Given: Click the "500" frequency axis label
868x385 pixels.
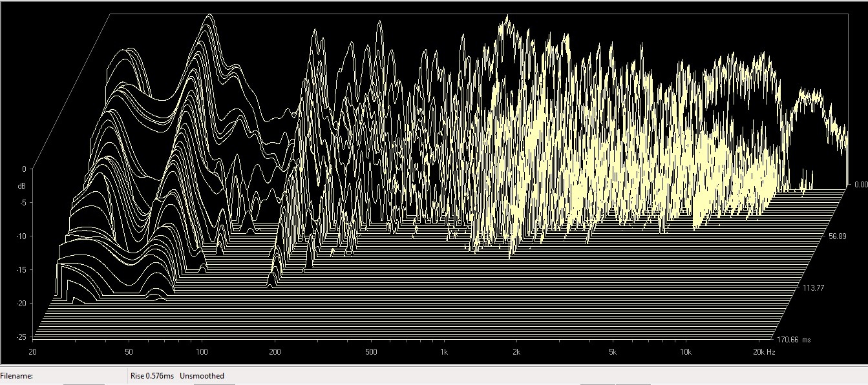Looking at the screenshot, I should (x=371, y=352).
